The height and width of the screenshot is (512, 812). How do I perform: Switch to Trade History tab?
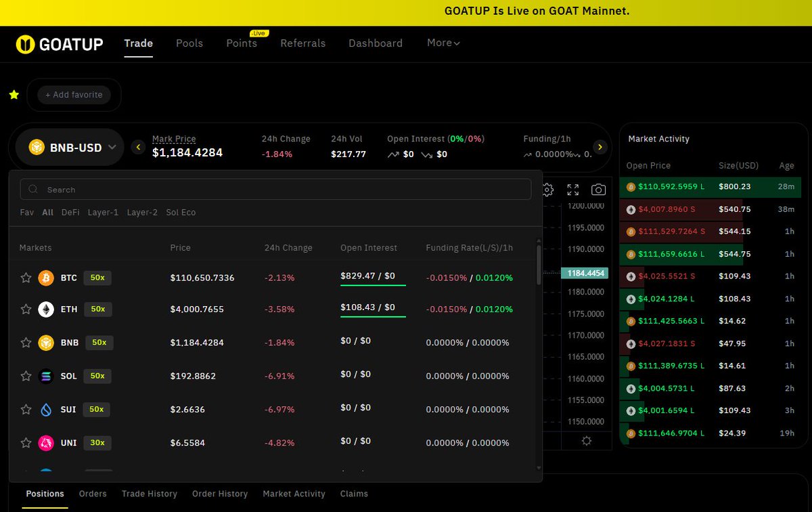point(150,494)
